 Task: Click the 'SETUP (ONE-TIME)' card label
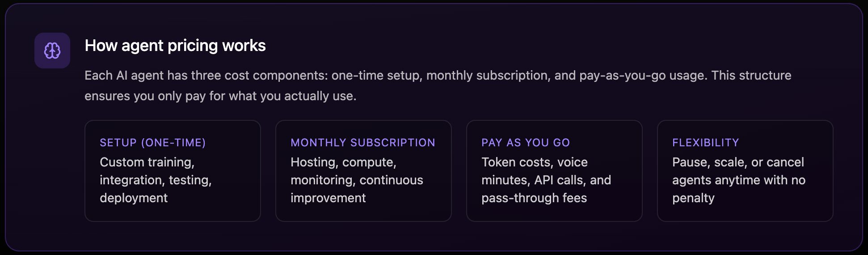(x=152, y=143)
